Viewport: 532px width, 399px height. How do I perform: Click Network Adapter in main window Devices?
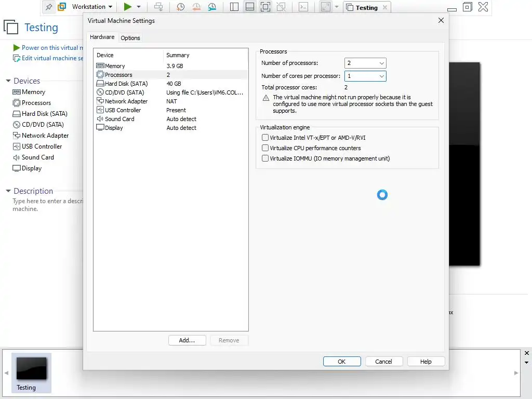(41, 136)
